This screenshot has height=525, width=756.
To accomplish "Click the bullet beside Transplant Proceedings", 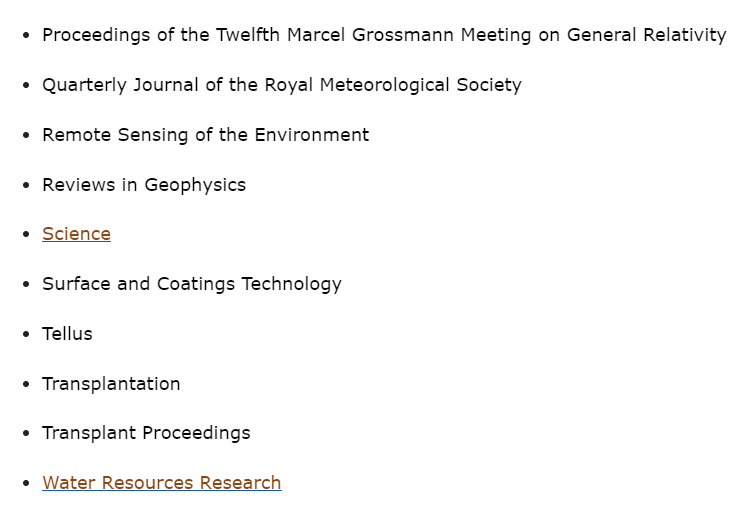I will pyautogui.click(x=26, y=434).
